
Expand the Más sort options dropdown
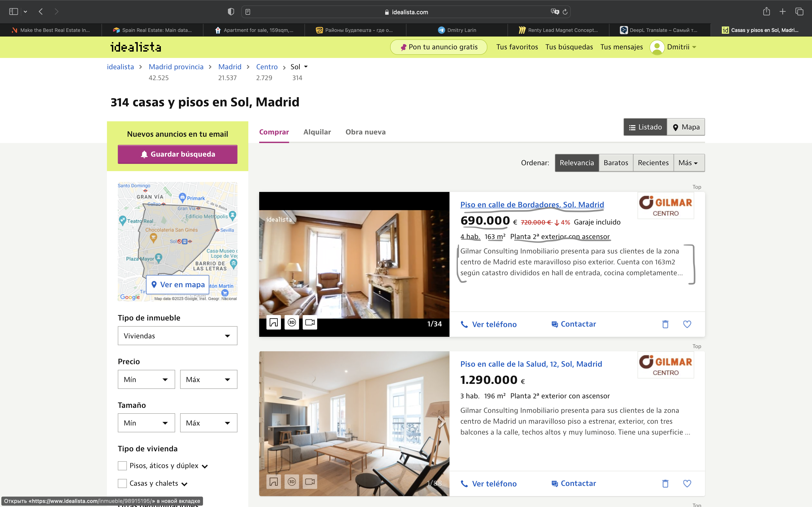(688, 163)
